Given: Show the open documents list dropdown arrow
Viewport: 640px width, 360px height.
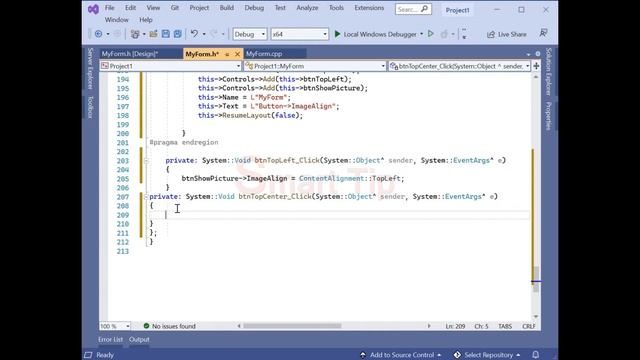Looking at the screenshot, I should 528,54.
